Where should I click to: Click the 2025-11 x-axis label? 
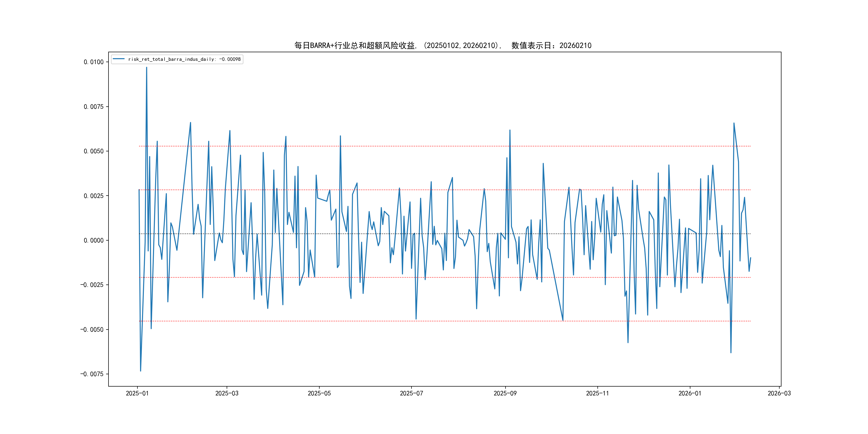(597, 393)
